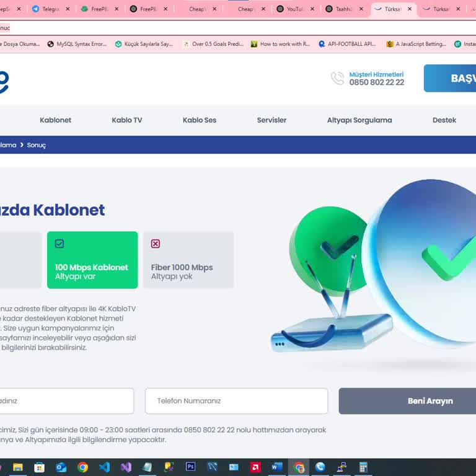Open Visual Studio Code from the taskbar

coord(104,467)
